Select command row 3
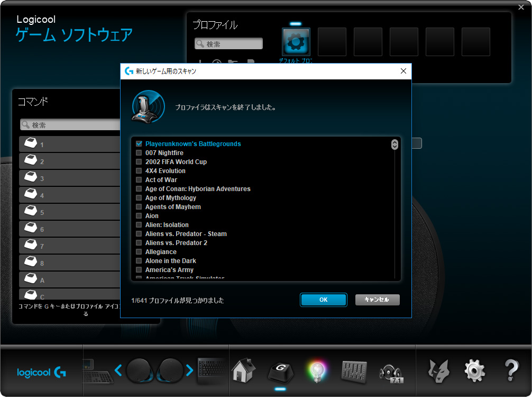 pyautogui.click(x=70, y=178)
